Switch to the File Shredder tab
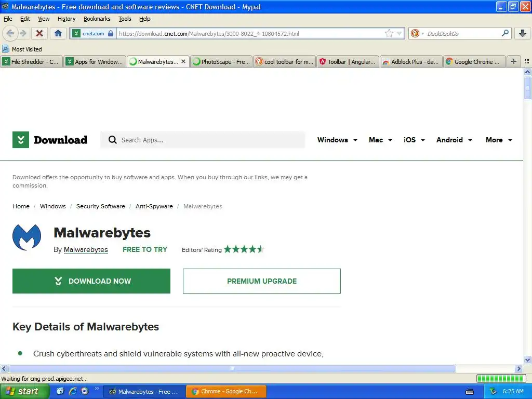This screenshot has height=399, width=532. pyautogui.click(x=32, y=61)
